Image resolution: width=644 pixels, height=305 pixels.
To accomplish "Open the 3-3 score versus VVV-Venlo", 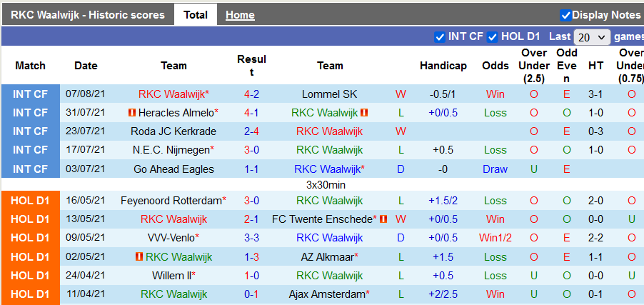I will pyautogui.click(x=251, y=238).
